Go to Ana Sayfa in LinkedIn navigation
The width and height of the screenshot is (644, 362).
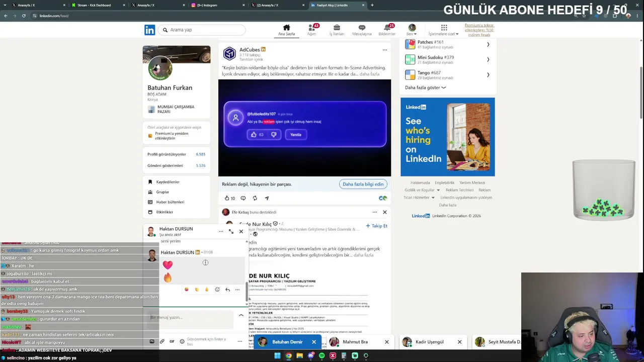click(x=287, y=30)
